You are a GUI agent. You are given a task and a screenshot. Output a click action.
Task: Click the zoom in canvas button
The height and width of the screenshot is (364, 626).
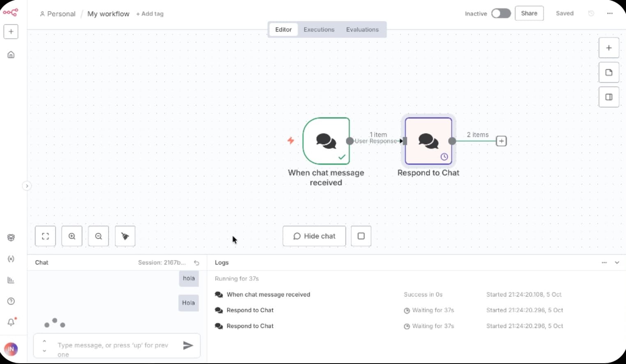click(72, 236)
